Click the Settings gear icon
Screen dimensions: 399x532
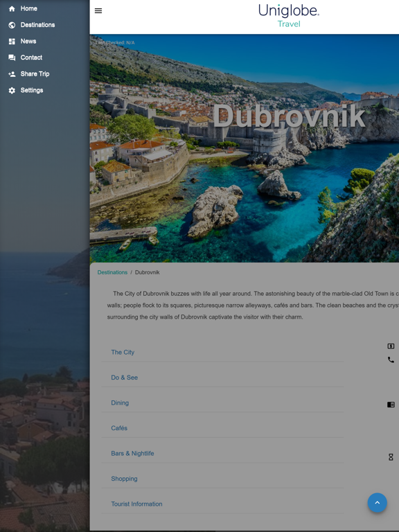coord(12,90)
